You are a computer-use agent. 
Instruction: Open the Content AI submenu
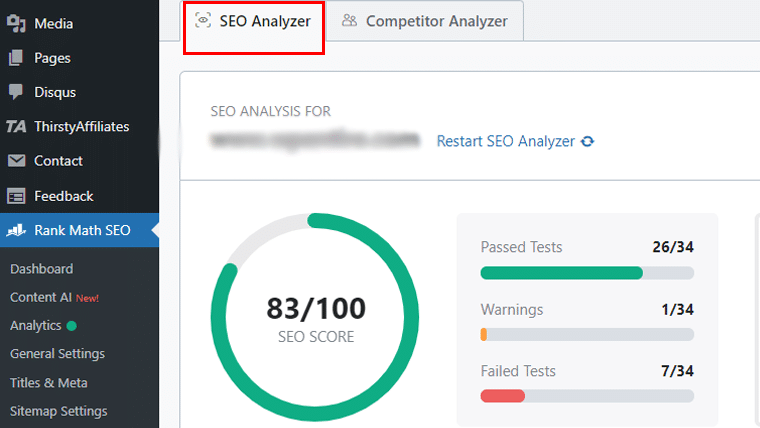pyautogui.click(x=41, y=297)
